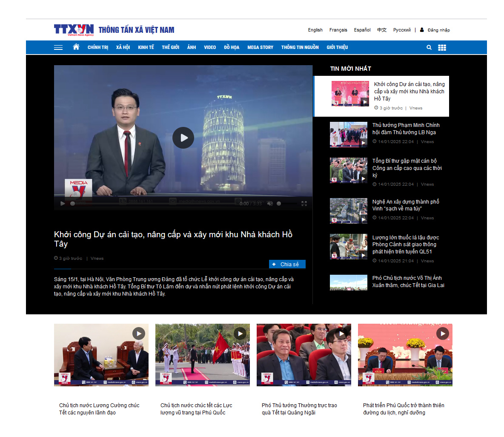Screen dimensions: 504x437
Task: Click the TTXVN logo
Action: 74,29
